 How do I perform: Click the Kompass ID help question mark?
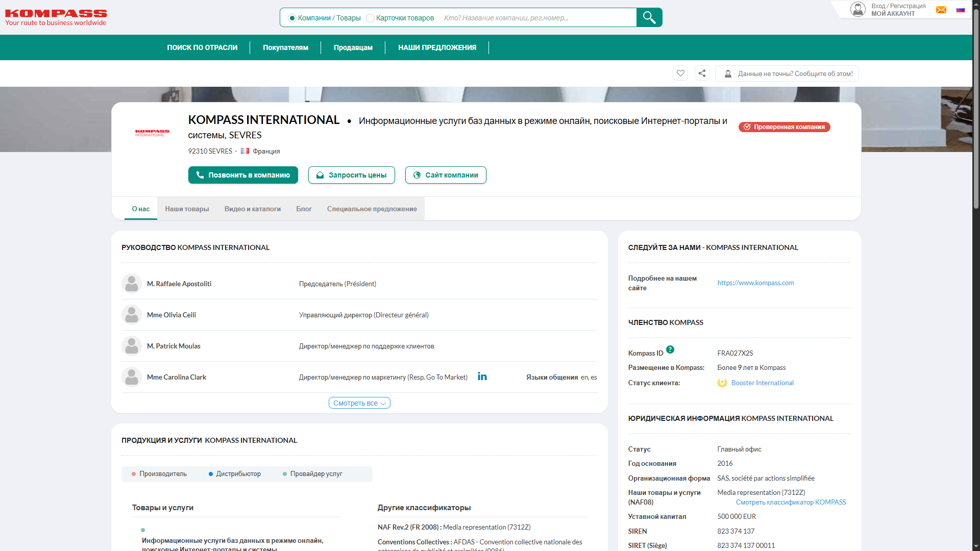click(670, 349)
